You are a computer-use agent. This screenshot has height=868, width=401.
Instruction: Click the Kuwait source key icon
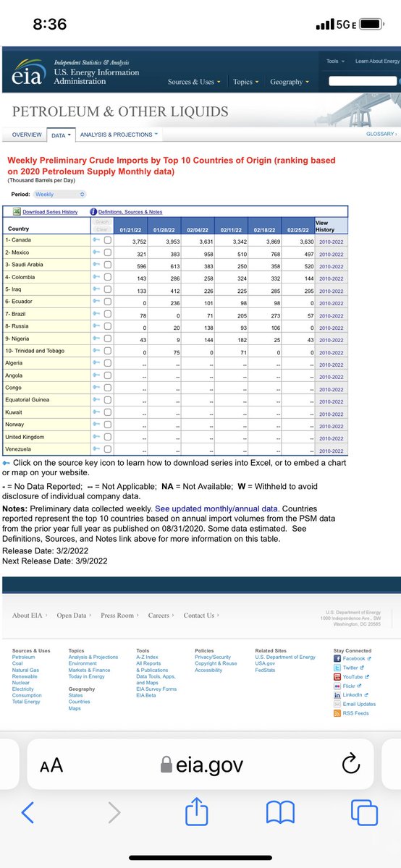(x=96, y=412)
